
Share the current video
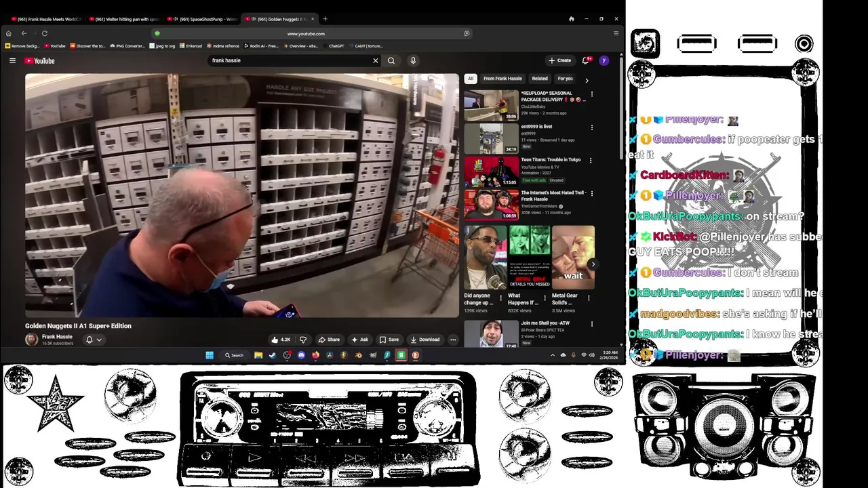[x=329, y=340]
